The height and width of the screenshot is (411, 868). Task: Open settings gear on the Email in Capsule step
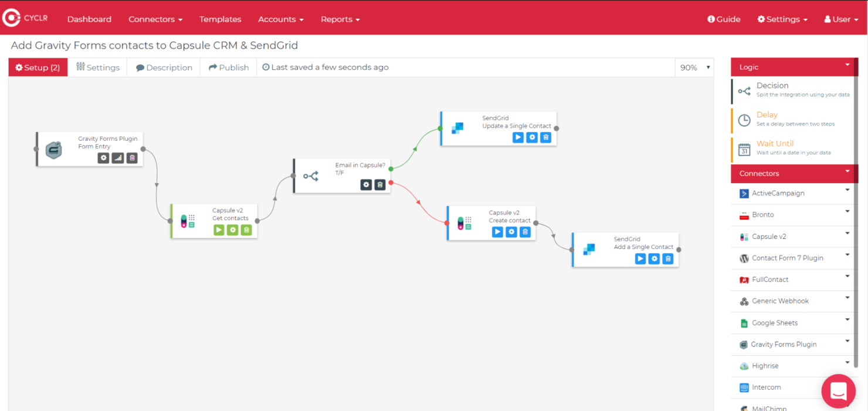(x=366, y=184)
